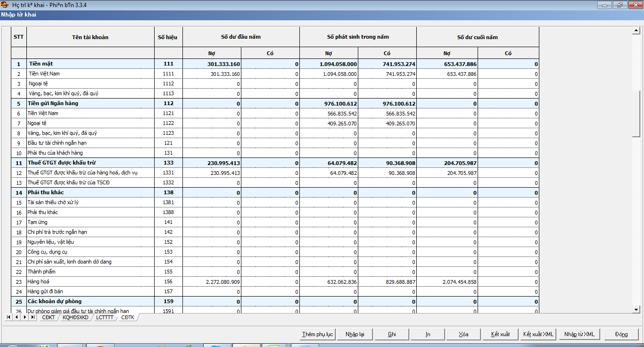Jump to first sheet tab arrow
Viewport: 644px width, 347px height.
[9, 317]
